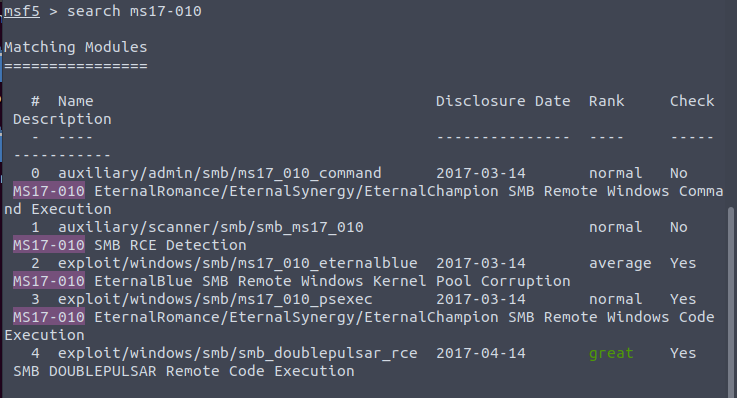Click highlighted MS17-010 before EternalBlue description
Viewport: 737px width, 398px height.
[49, 281]
